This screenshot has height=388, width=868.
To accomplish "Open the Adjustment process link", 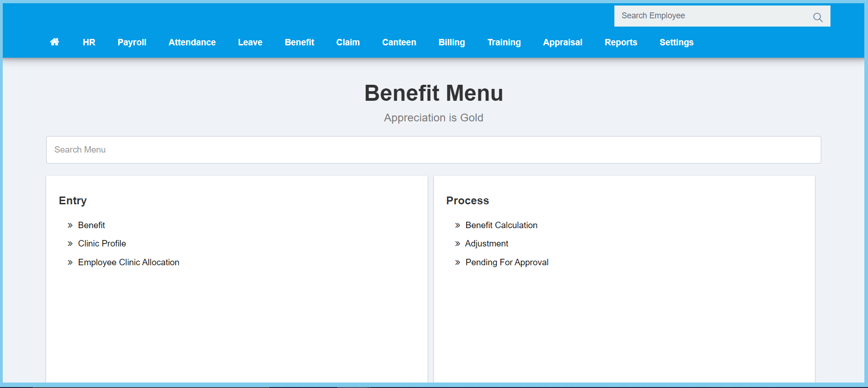I will 487,244.
